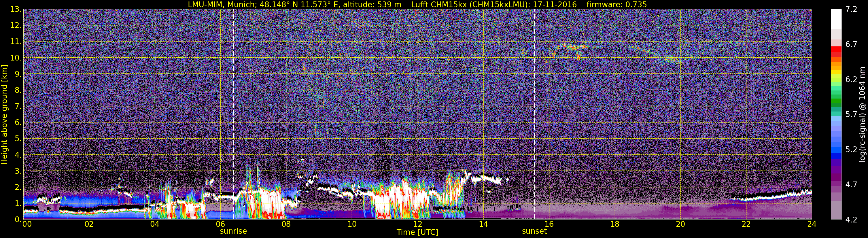Click the '3.' height axis tick label
Image resolution: width=868 pixels, height=238 pixels.
click(x=18, y=171)
